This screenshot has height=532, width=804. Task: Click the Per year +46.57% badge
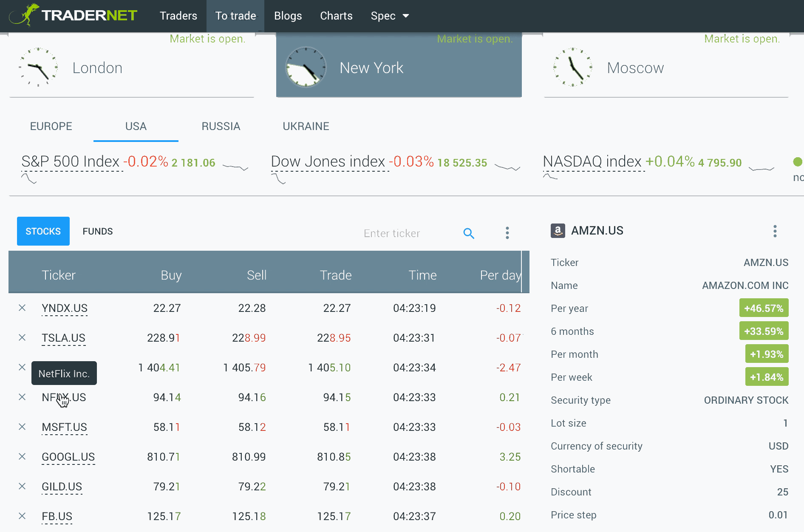point(764,308)
